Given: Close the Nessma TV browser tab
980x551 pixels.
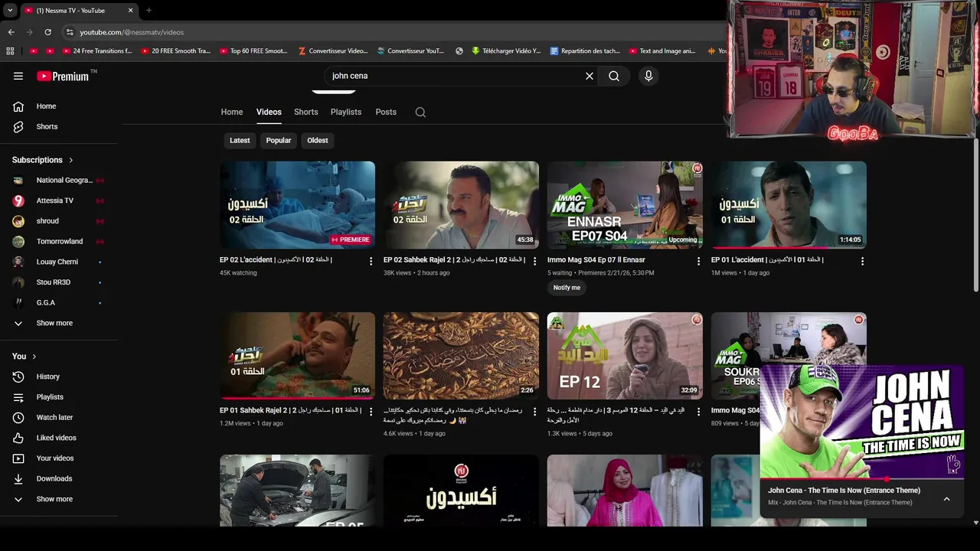Looking at the screenshot, I should pos(130,11).
